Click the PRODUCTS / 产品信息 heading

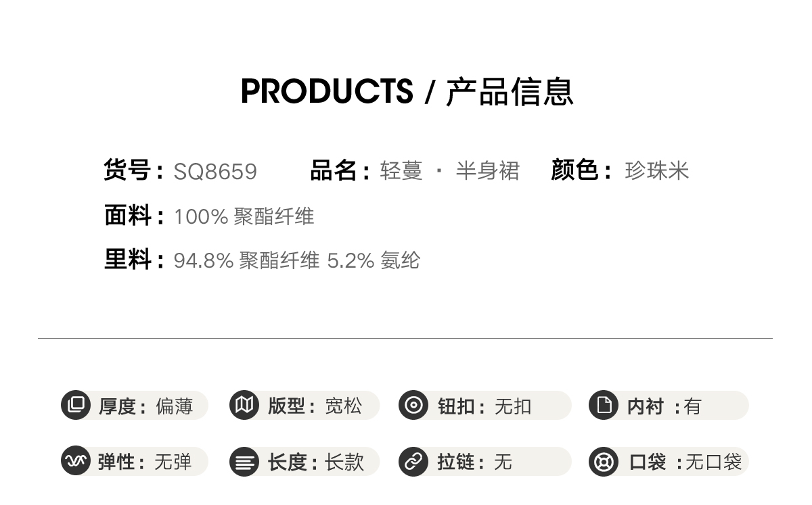tap(407, 92)
